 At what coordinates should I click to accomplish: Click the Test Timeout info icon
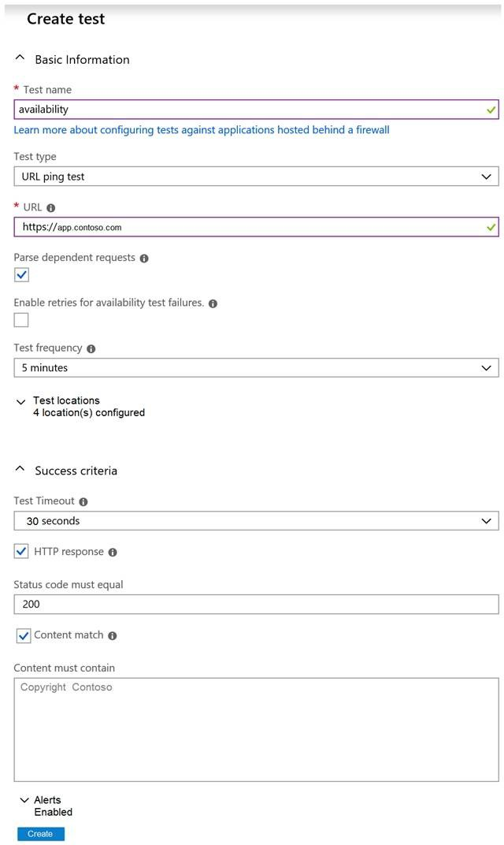[x=83, y=501]
